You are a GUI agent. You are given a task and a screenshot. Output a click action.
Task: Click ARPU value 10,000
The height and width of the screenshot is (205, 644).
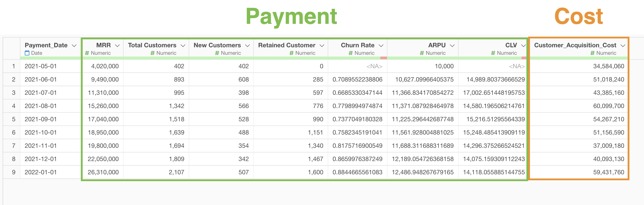[x=444, y=66]
